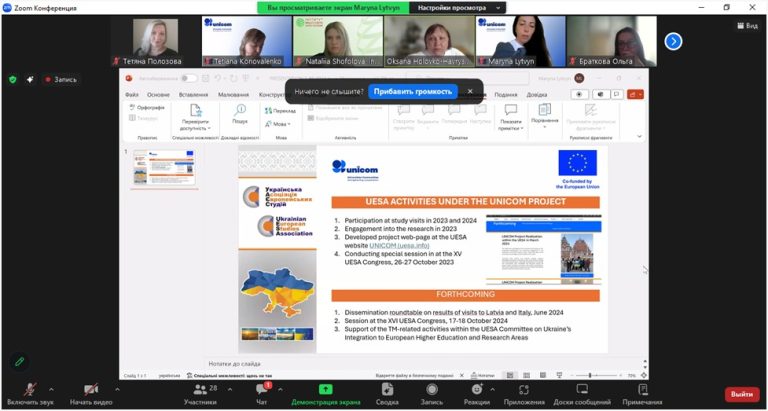Switch to slideshow view in status bar
Image resolution: width=768 pixels, height=411 pixels.
pos(559,375)
